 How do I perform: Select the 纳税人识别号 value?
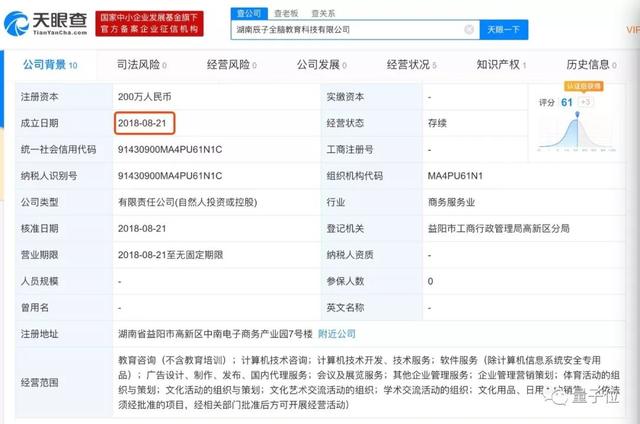pyautogui.click(x=170, y=176)
